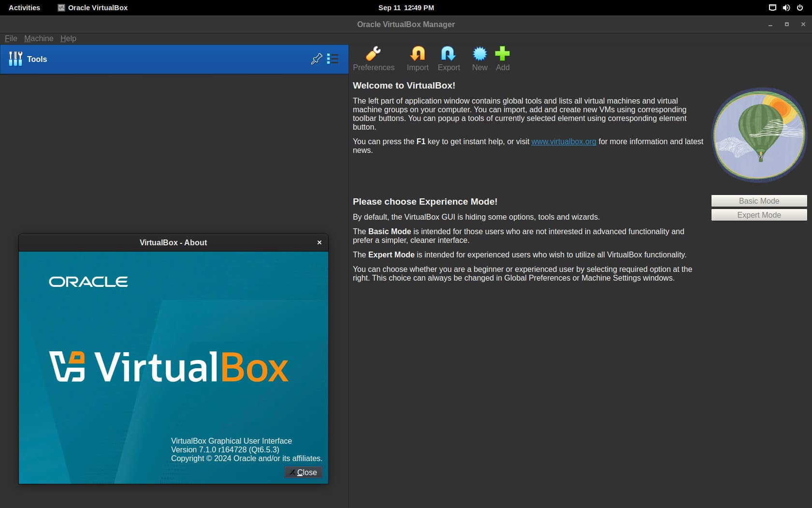Switch to Basic Mode
Viewport: 812px width, 508px height.
coord(758,201)
